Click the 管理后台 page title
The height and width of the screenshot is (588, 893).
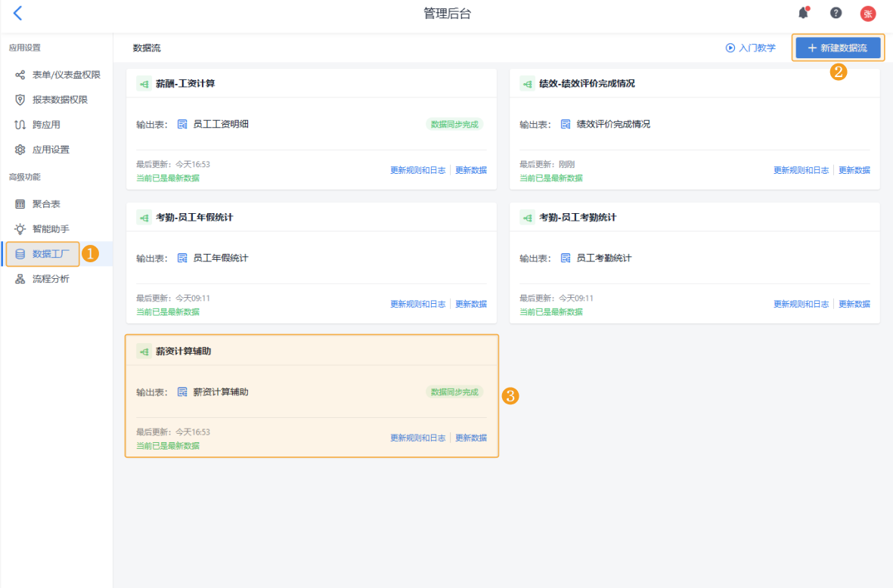coord(447,14)
